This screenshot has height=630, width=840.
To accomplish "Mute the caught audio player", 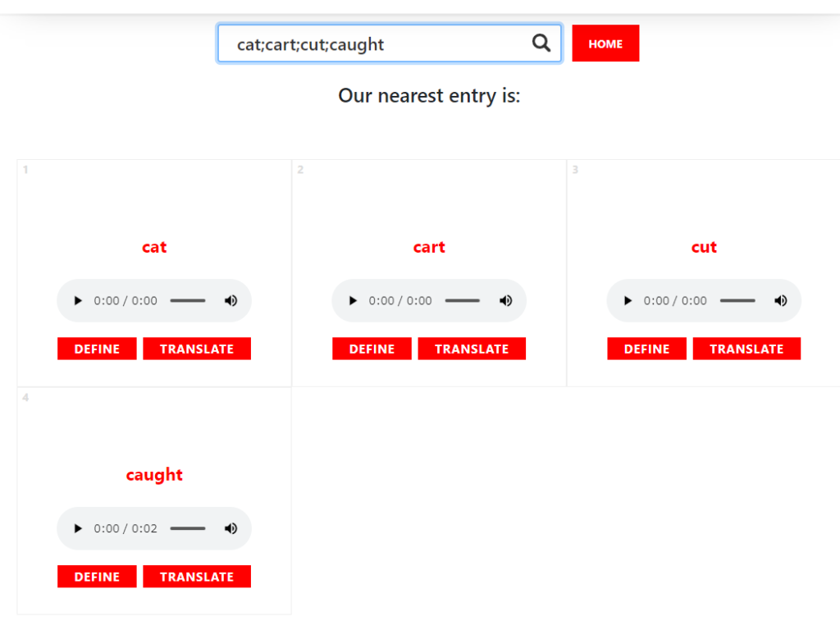I will pyautogui.click(x=231, y=528).
